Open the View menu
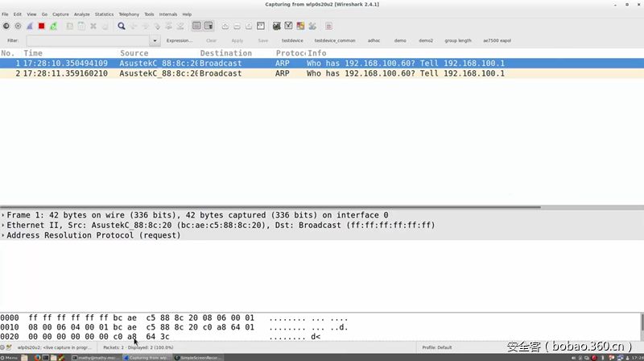Screen dimensions: 644x361 (31, 14)
